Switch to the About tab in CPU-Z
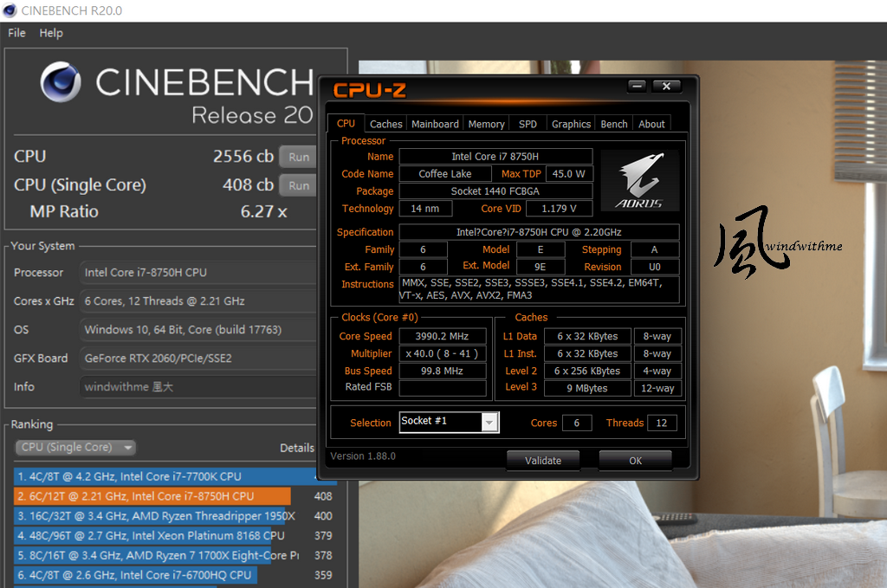Image resolution: width=887 pixels, height=588 pixels. coord(651,124)
